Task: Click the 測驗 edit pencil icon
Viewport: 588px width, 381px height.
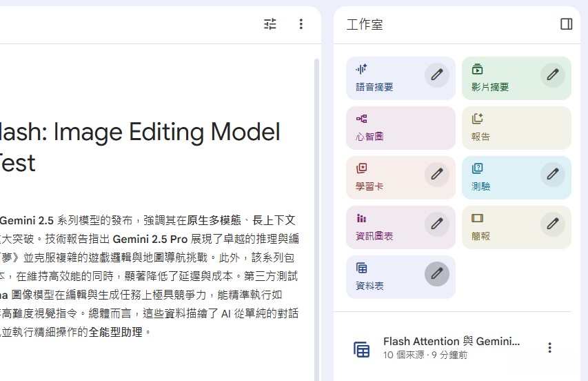Action: point(552,174)
